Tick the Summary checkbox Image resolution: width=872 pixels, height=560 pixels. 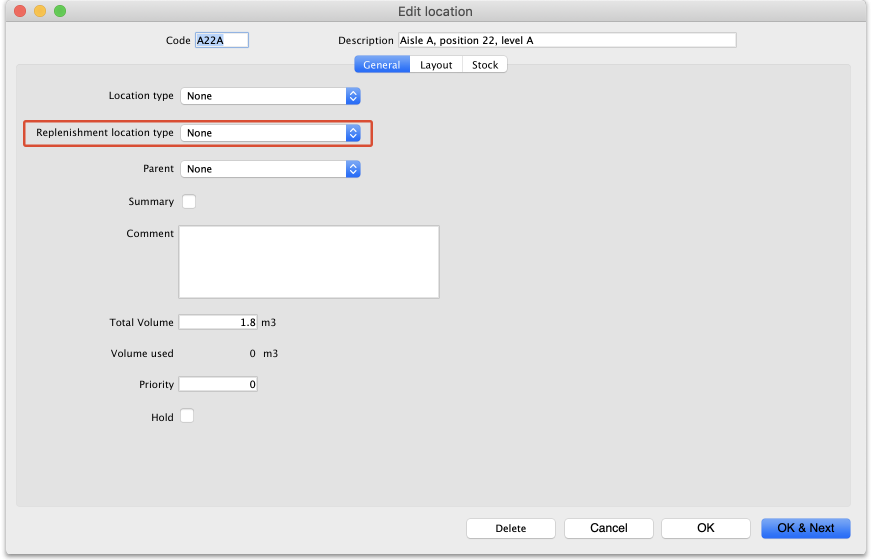point(188,202)
